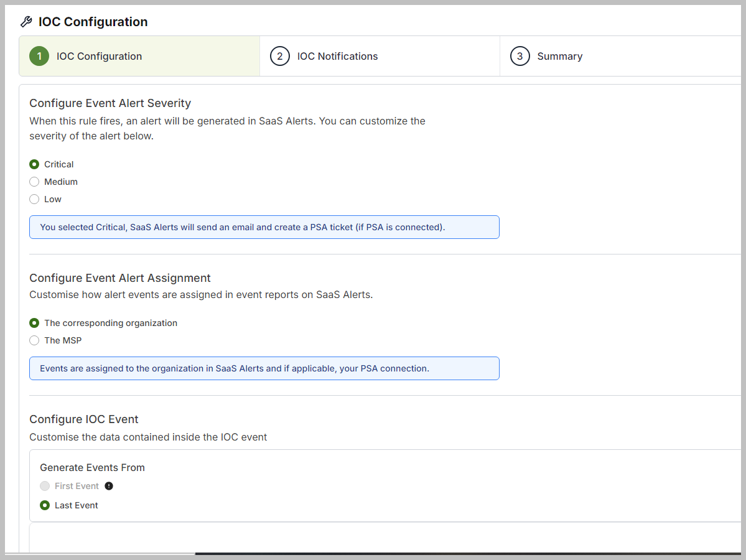The width and height of the screenshot is (746, 560).
Task: Click the info icon next to First Event
Action: [x=109, y=486]
